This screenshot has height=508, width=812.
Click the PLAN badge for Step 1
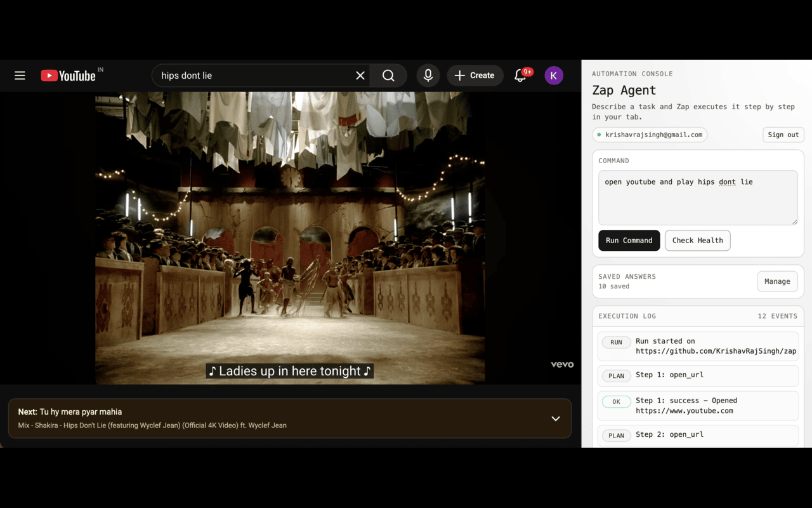tap(616, 376)
